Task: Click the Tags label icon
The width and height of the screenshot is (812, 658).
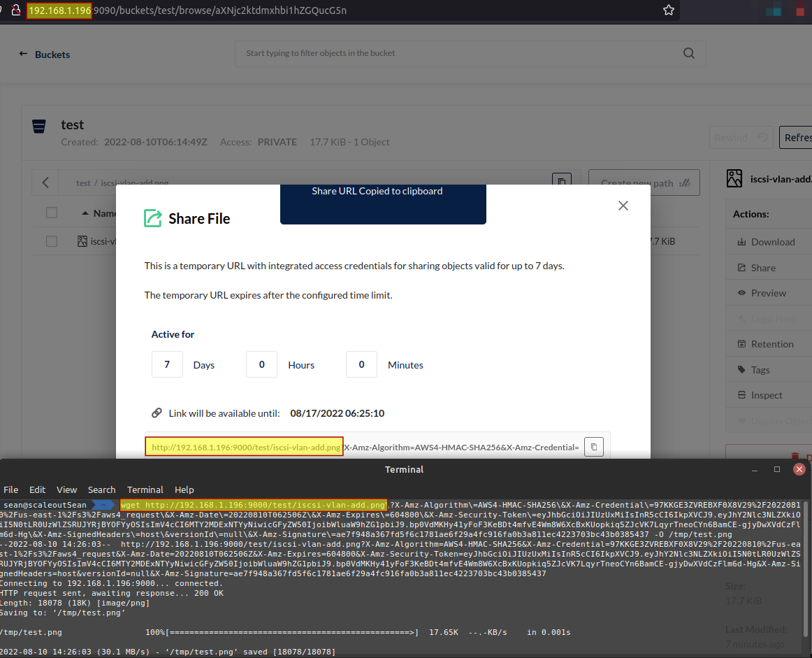Action: pyautogui.click(x=741, y=370)
